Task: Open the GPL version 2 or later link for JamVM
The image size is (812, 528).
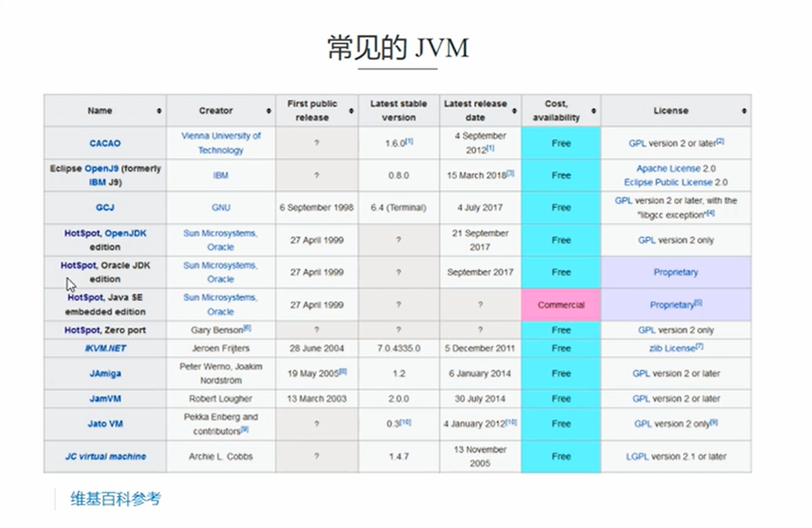Action: (x=676, y=398)
